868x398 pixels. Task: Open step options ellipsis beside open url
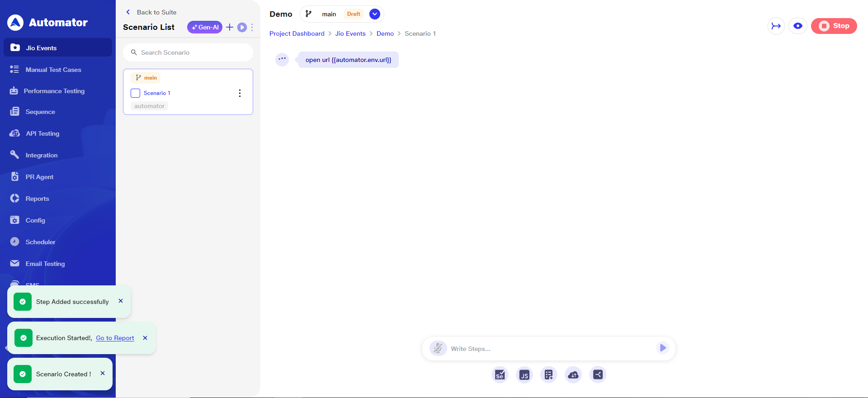pos(282,59)
